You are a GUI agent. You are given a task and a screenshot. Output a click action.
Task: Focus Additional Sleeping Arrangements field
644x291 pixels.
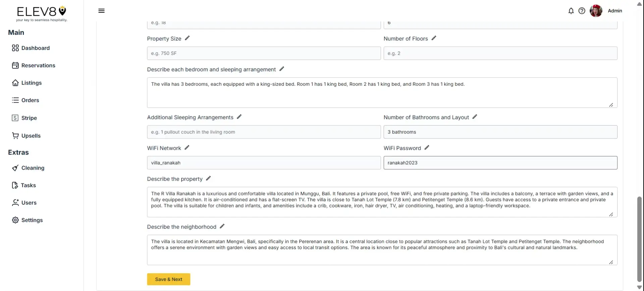(x=264, y=132)
